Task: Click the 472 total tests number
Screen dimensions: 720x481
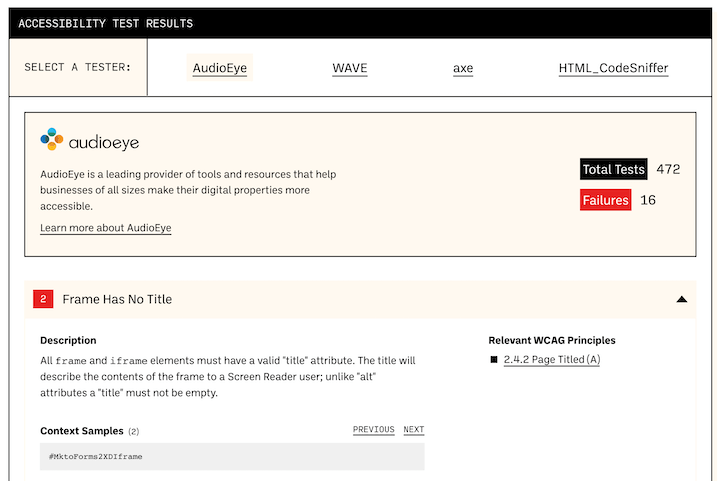Action: pos(668,169)
